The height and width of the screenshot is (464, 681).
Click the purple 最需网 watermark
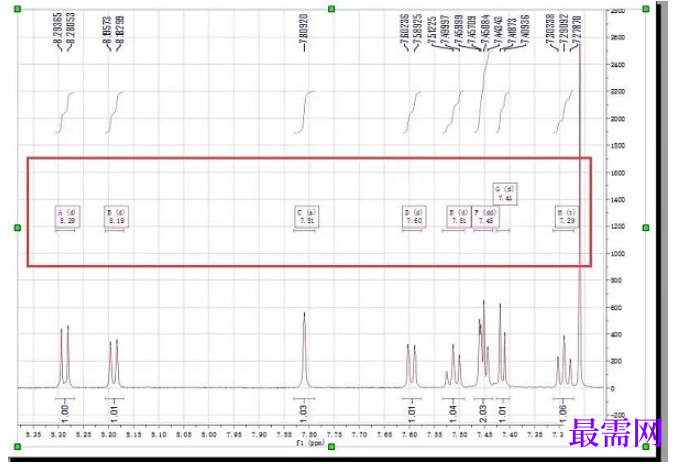615,433
